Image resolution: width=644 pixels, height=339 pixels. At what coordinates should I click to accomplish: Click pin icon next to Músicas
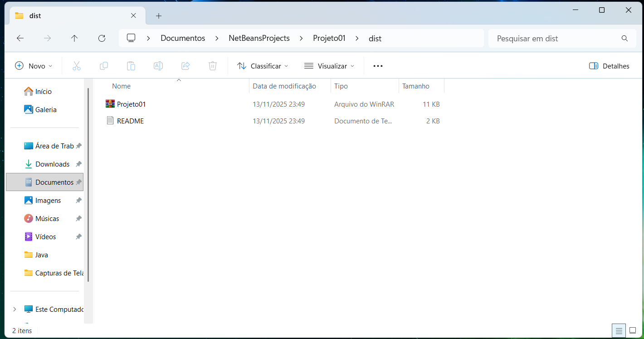[78, 218]
